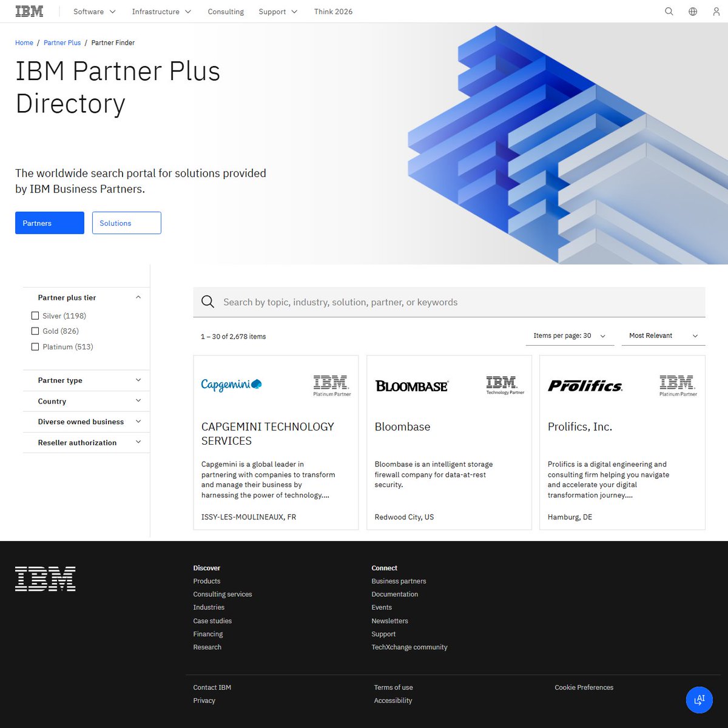Click IBM Platinum Partner badge on Prolifics card

point(678,386)
